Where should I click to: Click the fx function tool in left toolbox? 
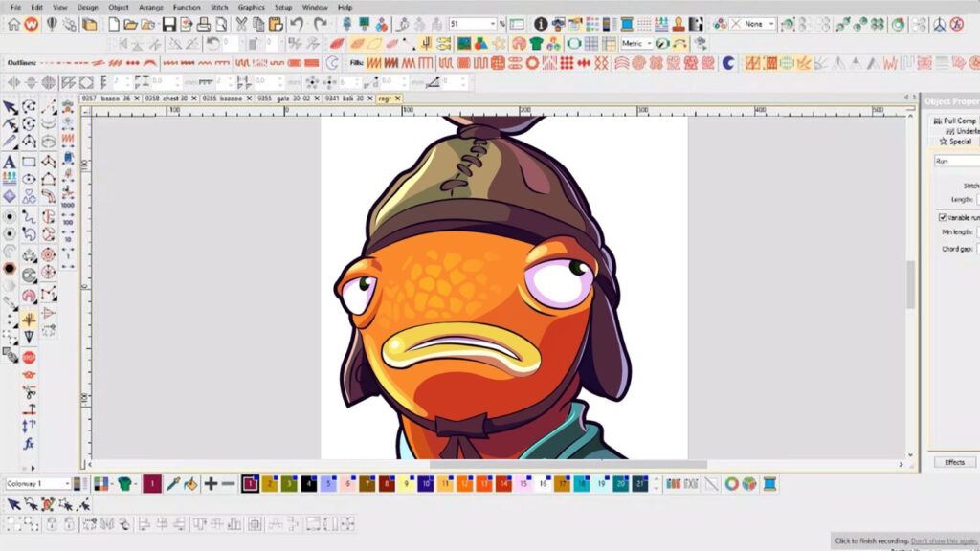pyautogui.click(x=29, y=444)
